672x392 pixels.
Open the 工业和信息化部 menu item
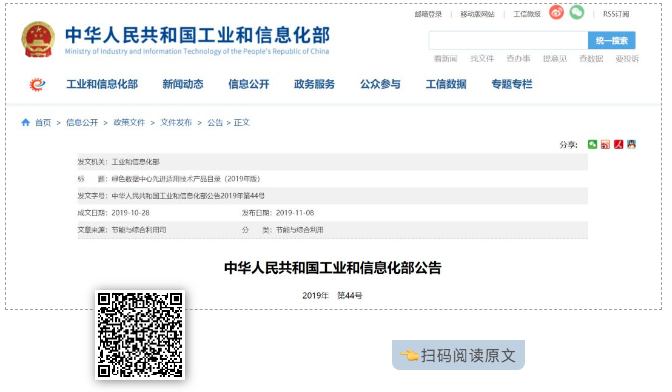pyautogui.click(x=102, y=84)
